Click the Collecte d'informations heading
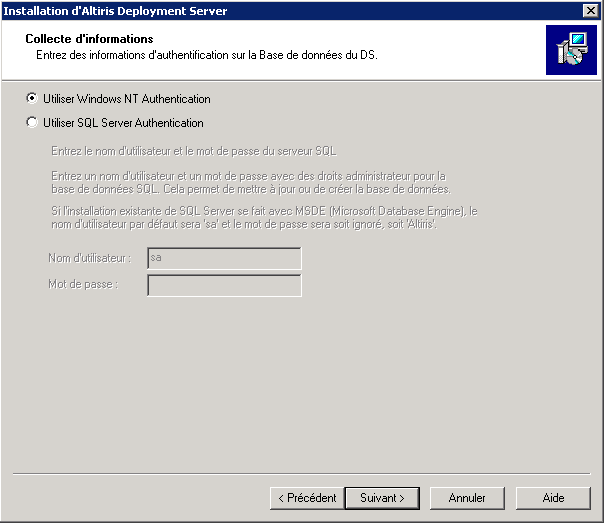 click(x=89, y=39)
